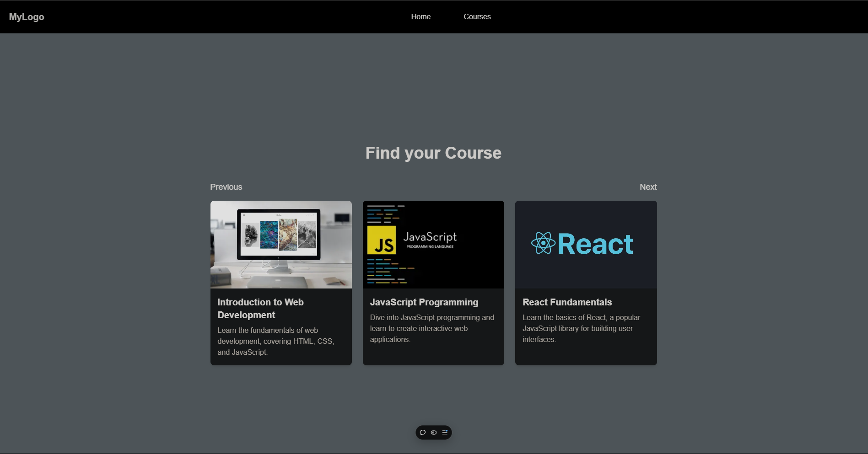Open the menu lines icon with blue dot
This screenshot has width=868, height=454.
[445, 433]
